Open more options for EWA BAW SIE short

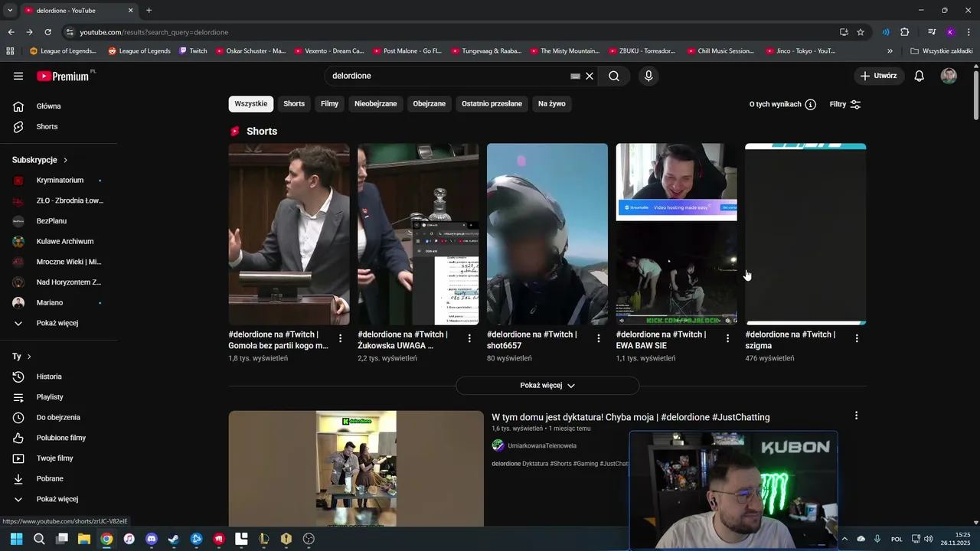click(728, 338)
